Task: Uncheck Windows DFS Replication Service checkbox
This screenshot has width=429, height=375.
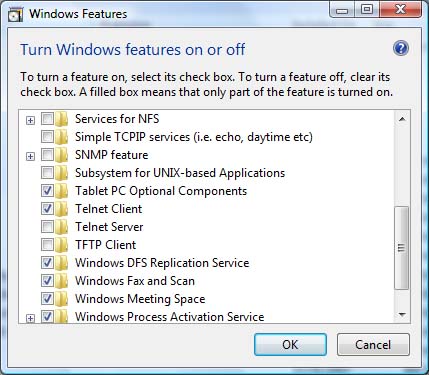Action: tap(47, 263)
